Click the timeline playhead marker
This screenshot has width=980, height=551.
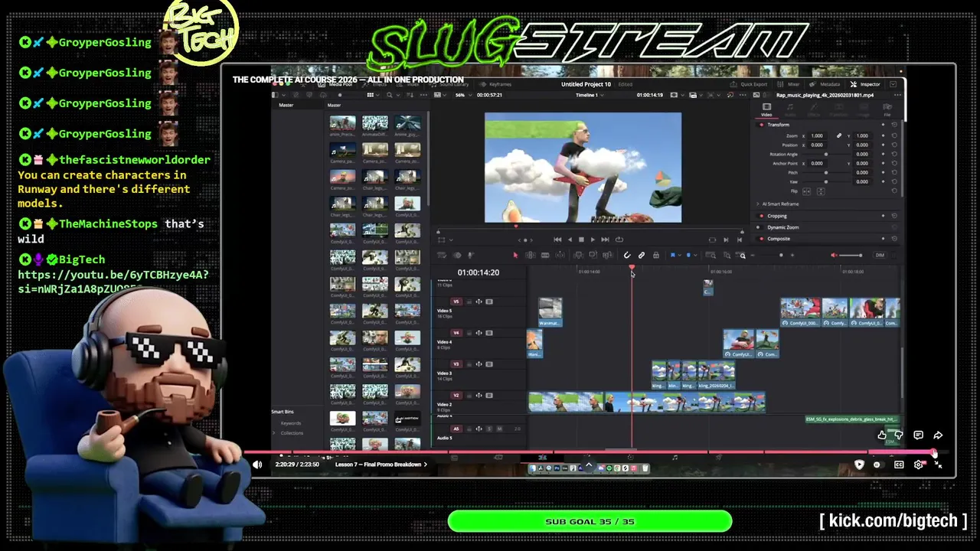(632, 269)
